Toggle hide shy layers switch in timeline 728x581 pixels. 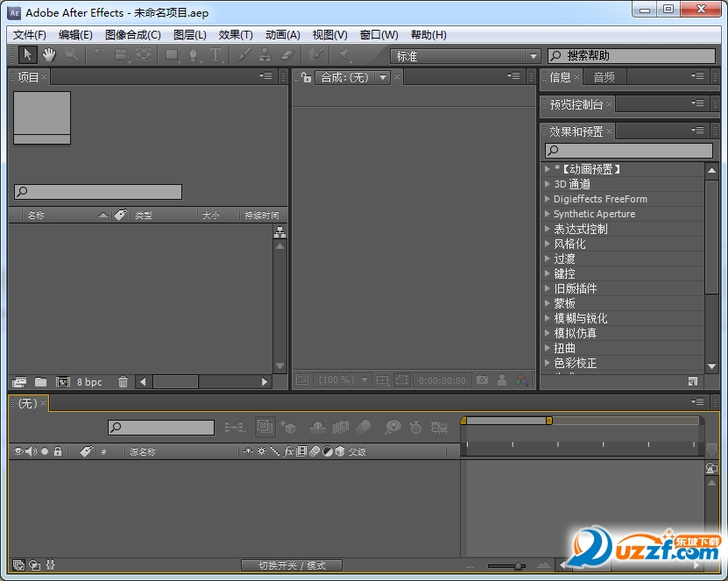318,427
